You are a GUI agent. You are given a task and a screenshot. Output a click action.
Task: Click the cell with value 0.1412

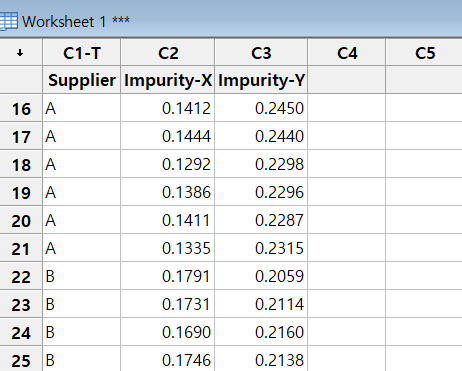[168, 108]
